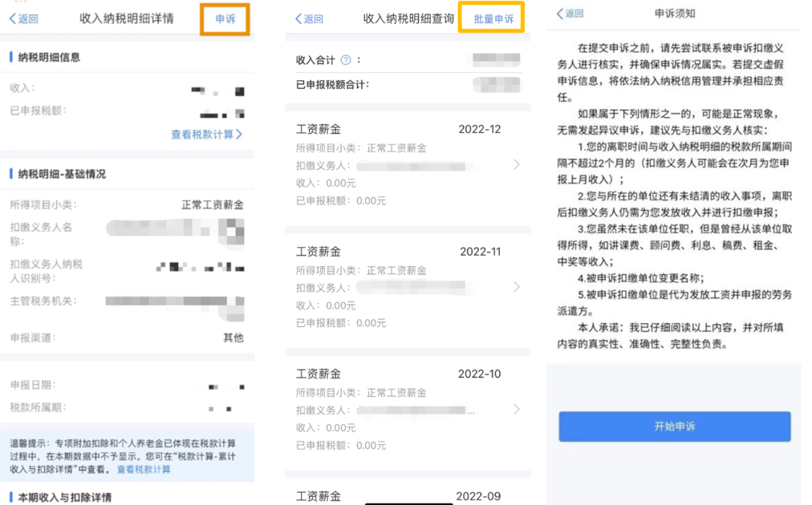Click the 本期收入与扣除详情 section heading
Image resolution: width=812 pixels, height=505 pixels.
point(65,497)
